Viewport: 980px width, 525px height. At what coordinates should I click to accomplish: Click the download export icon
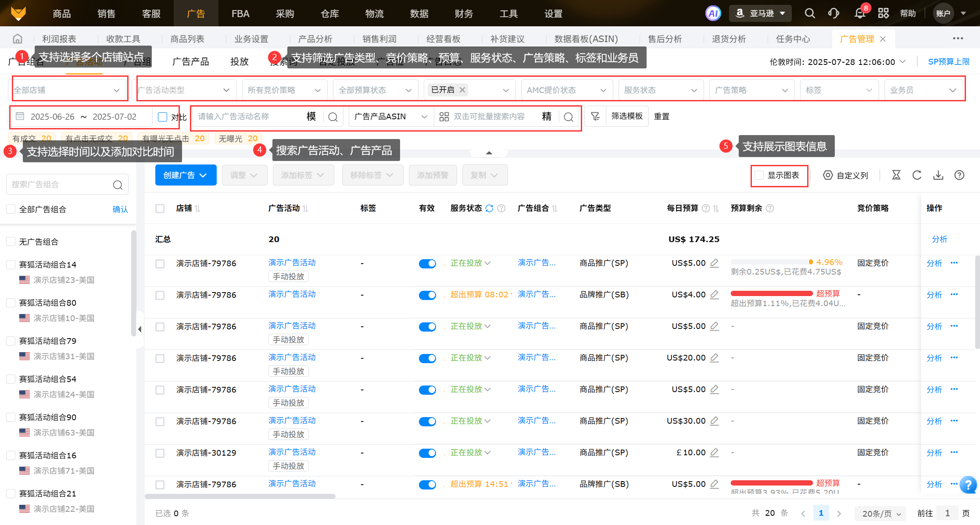938,175
